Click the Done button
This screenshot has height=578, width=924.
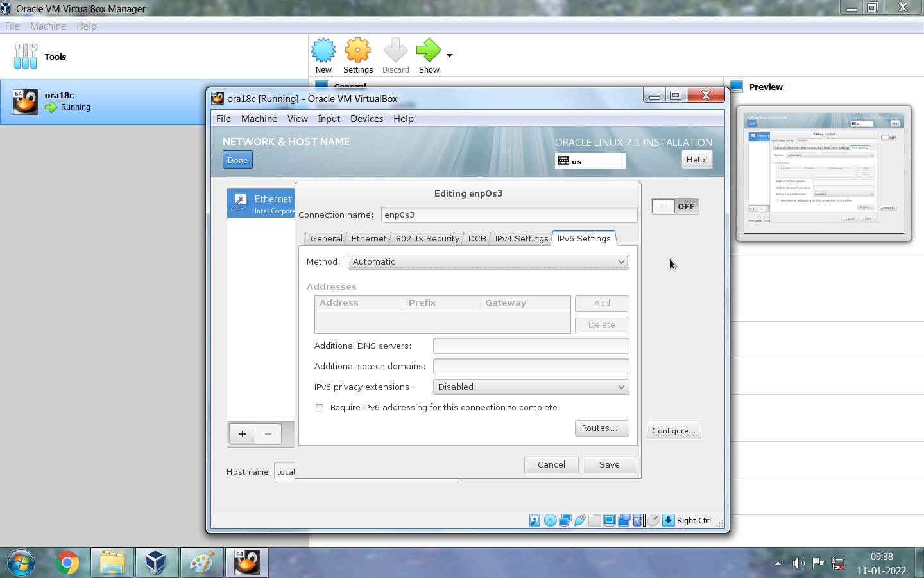click(237, 160)
